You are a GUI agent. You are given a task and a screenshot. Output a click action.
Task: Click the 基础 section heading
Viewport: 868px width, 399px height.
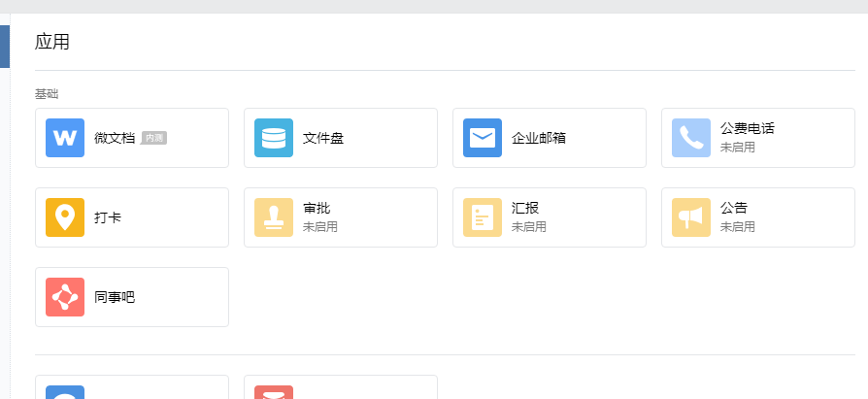(x=47, y=94)
